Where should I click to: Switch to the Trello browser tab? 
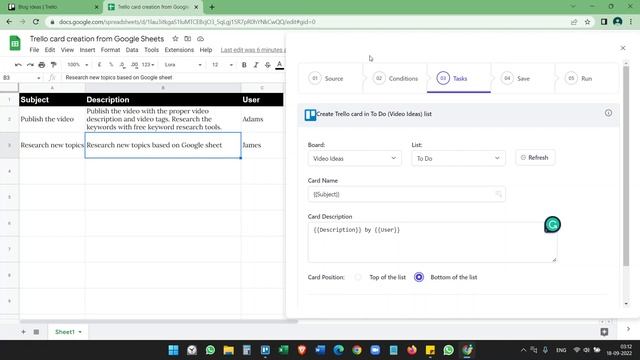[x=53, y=7]
